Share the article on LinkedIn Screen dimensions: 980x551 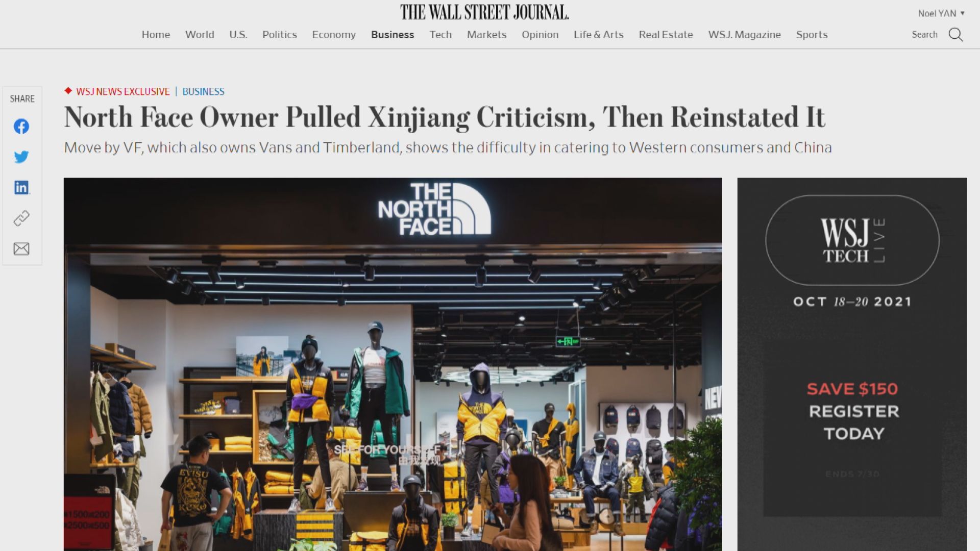point(21,187)
